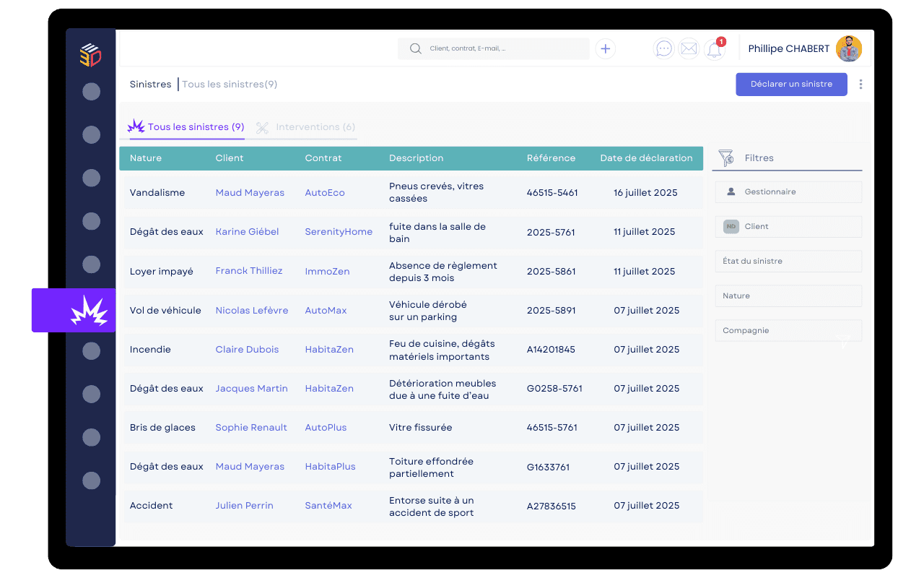
Task: Click Phillipe CHABERT profile avatar
Action: click(849, 48)
